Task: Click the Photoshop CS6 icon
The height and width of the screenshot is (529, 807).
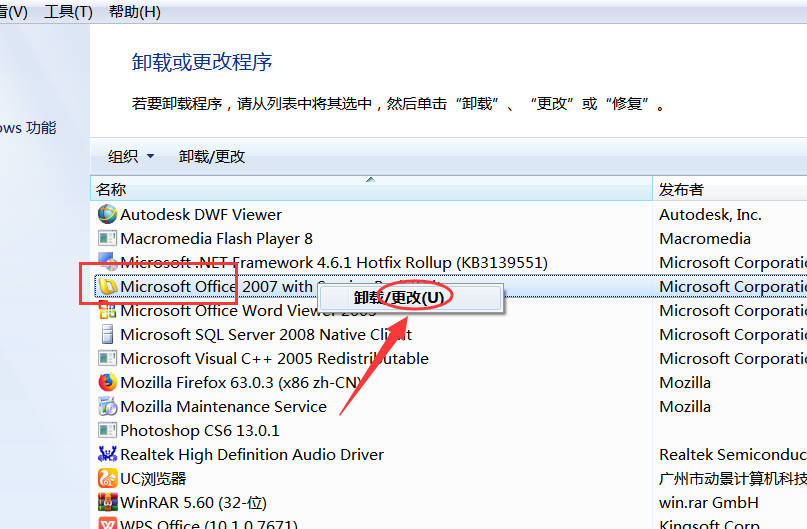Action: [107, 430]
